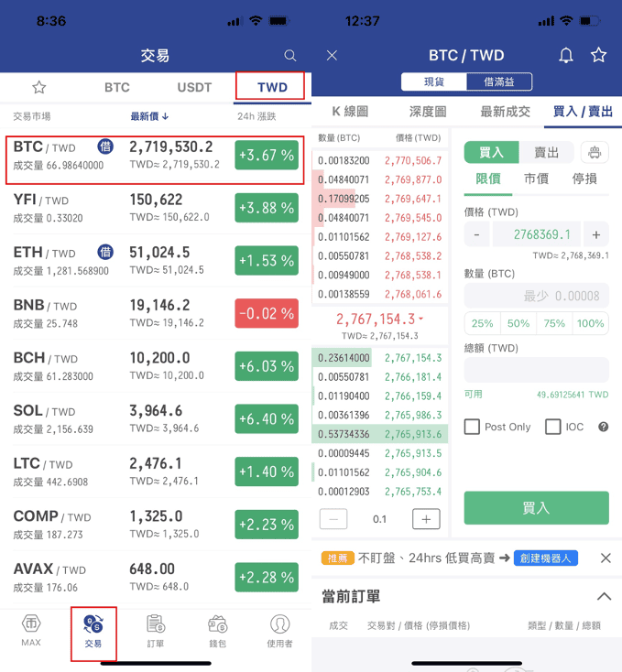Select the 限價 limit order type

pyautogui.click(x=488, y=179)
